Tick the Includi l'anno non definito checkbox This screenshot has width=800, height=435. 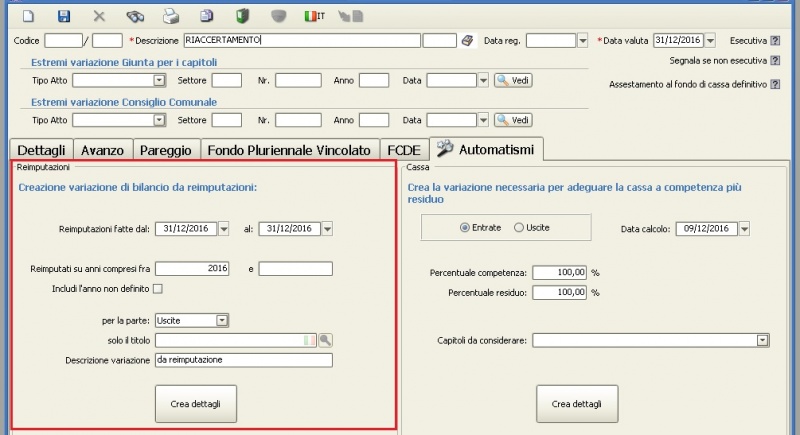pos(158,289)
